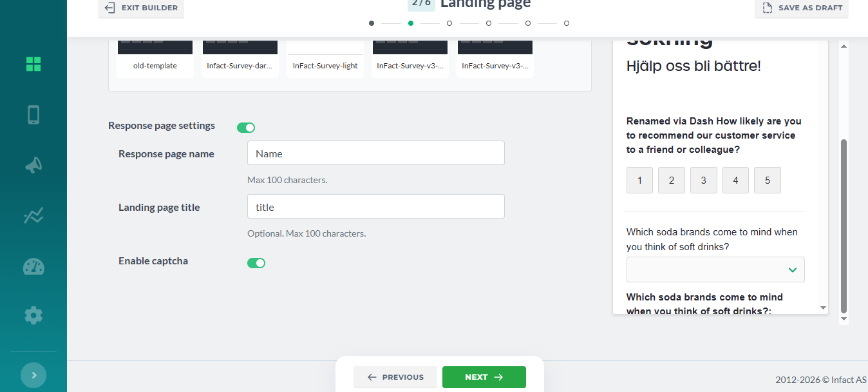This screenshot has width=868, height=392.
Task: Click the preview panel vertical scrollbar
Action: (x=844, y=226)
